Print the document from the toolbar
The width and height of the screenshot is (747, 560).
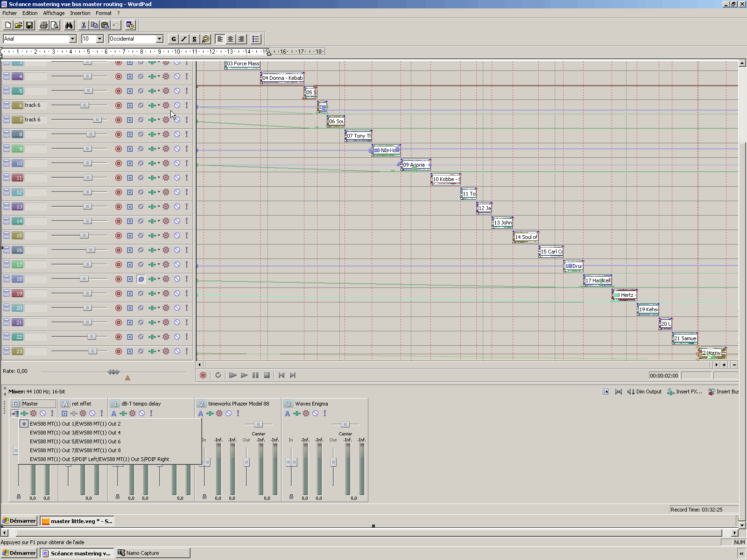[x=44, y=25]
